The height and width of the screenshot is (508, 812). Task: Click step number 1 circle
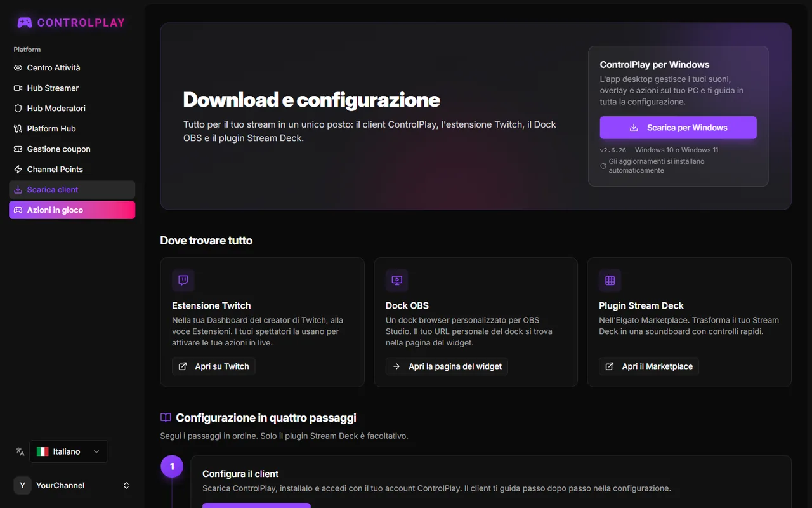coord(172,467)
